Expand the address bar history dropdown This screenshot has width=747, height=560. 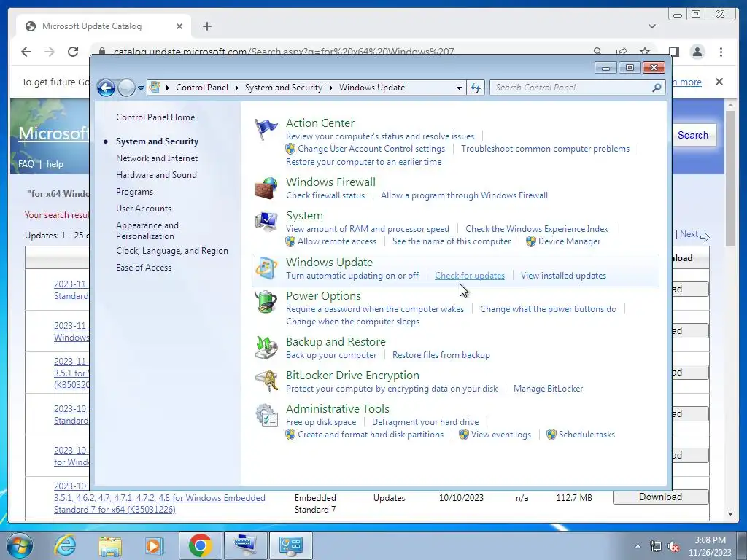click(459, 87)
